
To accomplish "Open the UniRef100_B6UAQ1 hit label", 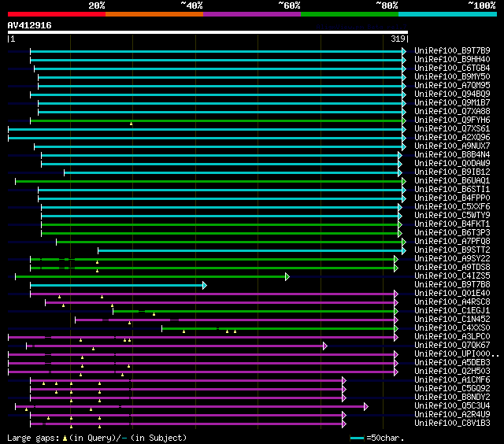I will (x=452, y=181).
